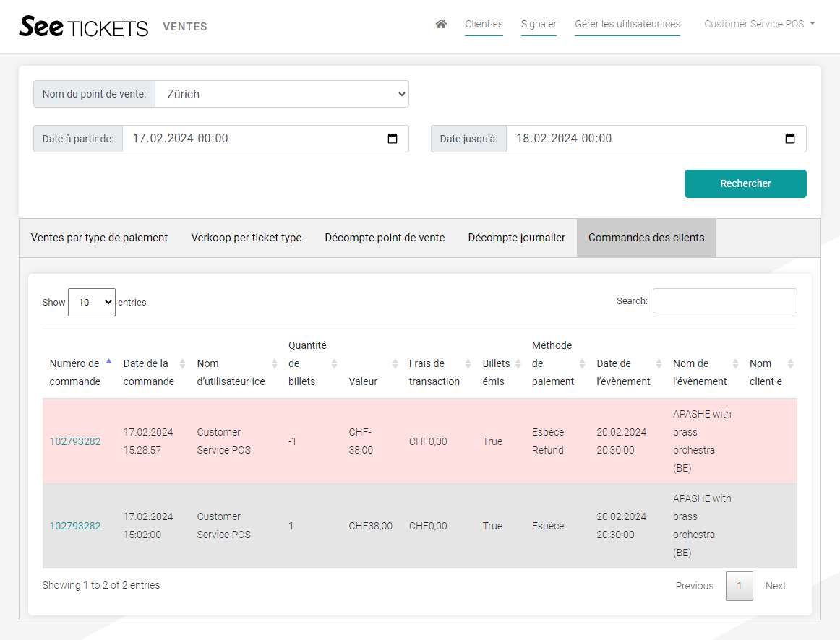Open Customer Service POS account menu
Viewport: 840px width, 640px height.
point(759,24)
